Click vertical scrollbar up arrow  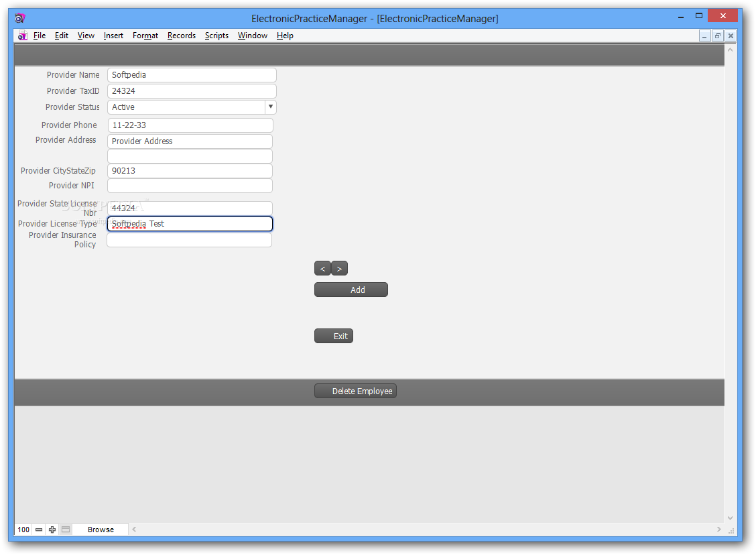tap(730, 50)
